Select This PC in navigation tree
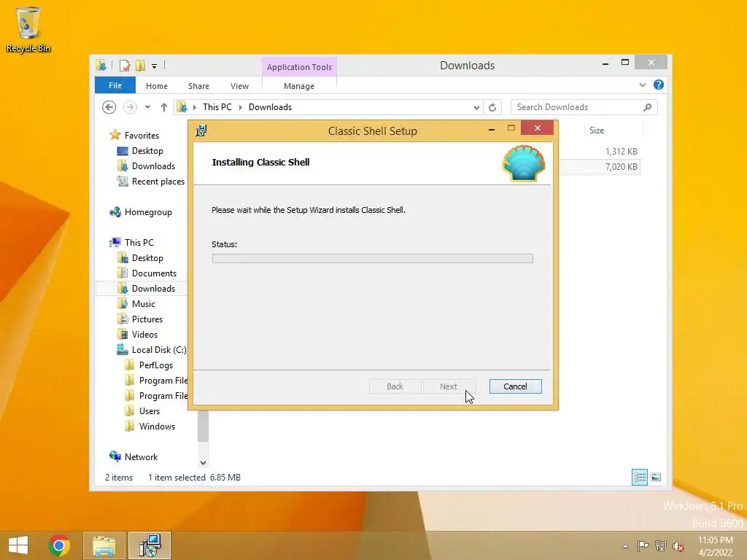 [x=139, y=242]
